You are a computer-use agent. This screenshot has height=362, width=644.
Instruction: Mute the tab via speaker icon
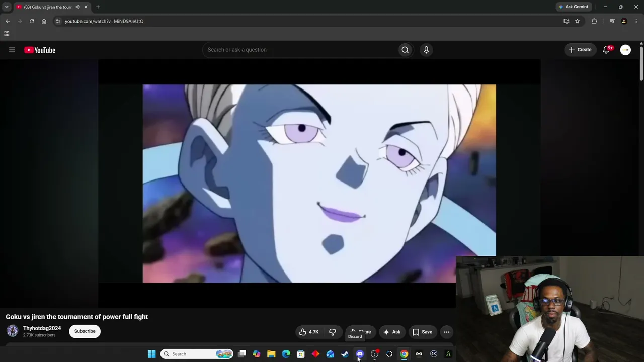77,7
